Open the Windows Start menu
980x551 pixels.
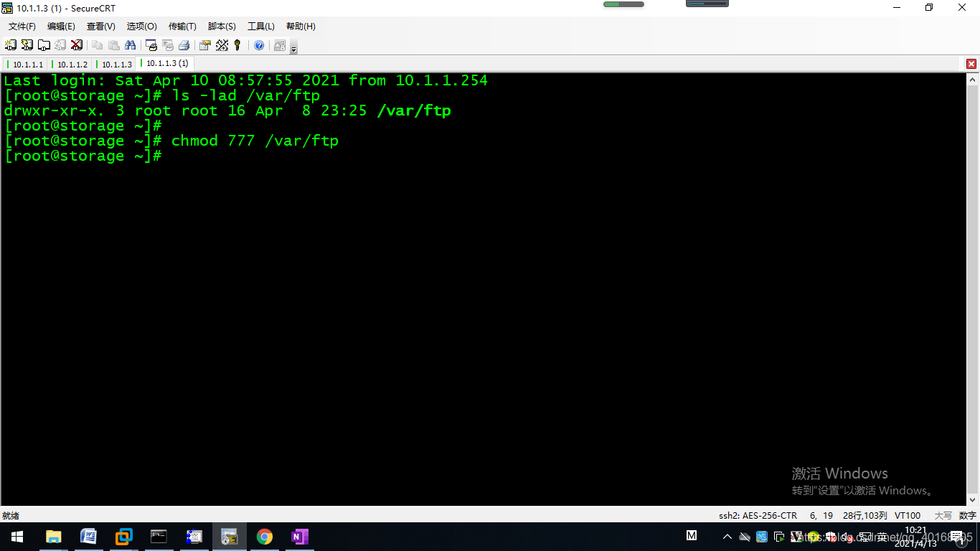pos(17,537)
